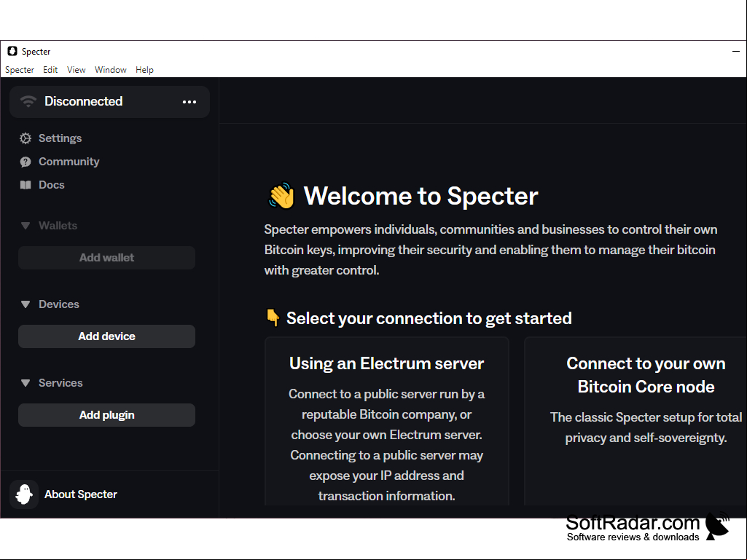
Task: Open the Specter menu in menu bar
Action: pyautogui.click(x=20, y=69)
